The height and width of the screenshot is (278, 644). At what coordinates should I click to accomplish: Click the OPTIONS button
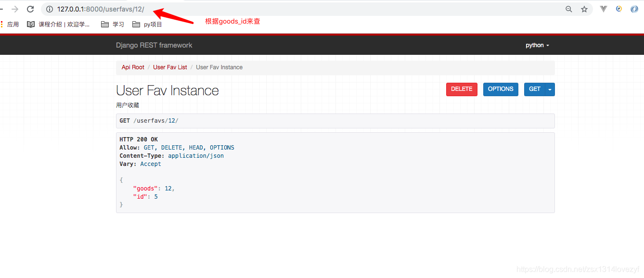tap(501, 89)
